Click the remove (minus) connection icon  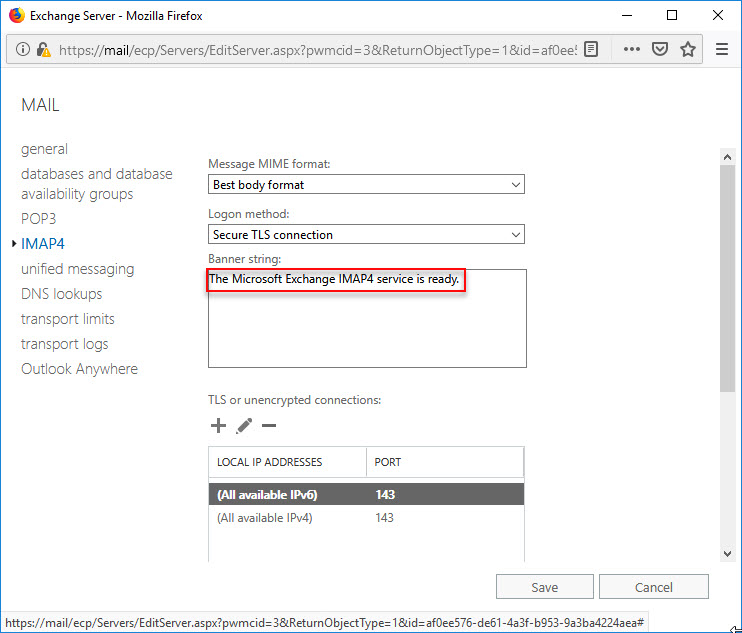(269, 426)
